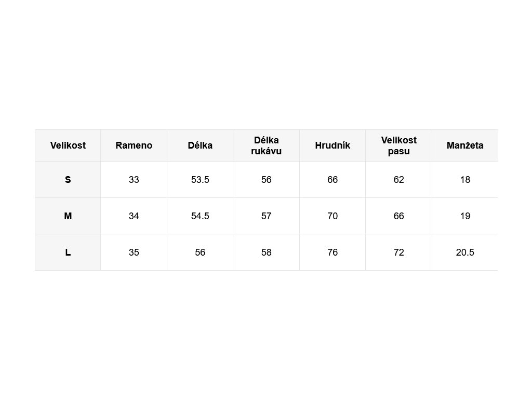Viewport: 532px width, 399px height.
Task: Click the Hrudník column header
Action: click(332, 145)
